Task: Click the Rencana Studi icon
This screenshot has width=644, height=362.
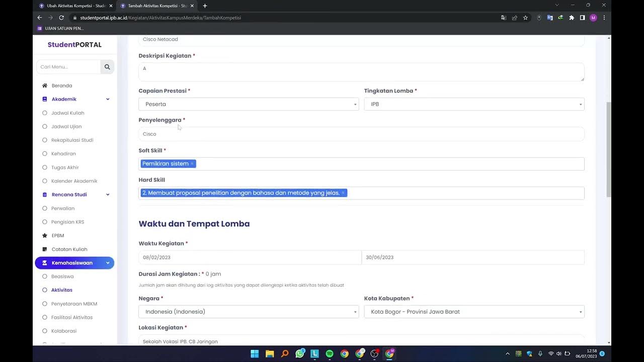Action: click(45, 195)
